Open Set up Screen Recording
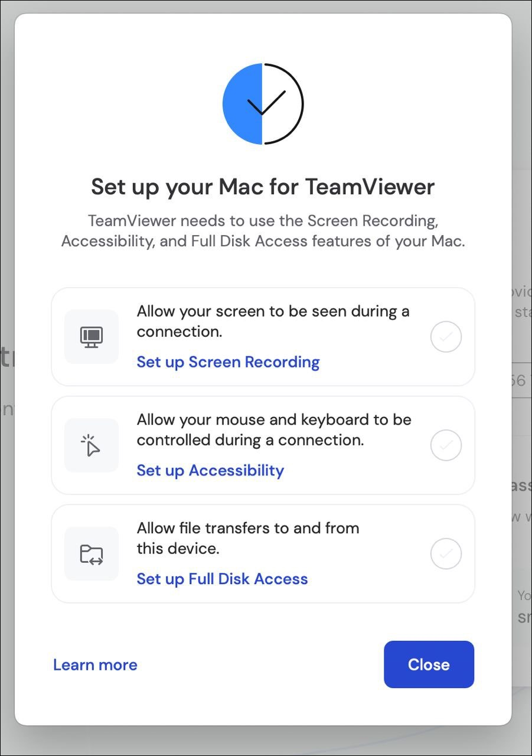This screenshot has width=532, height=756. (x=228, y=361)
